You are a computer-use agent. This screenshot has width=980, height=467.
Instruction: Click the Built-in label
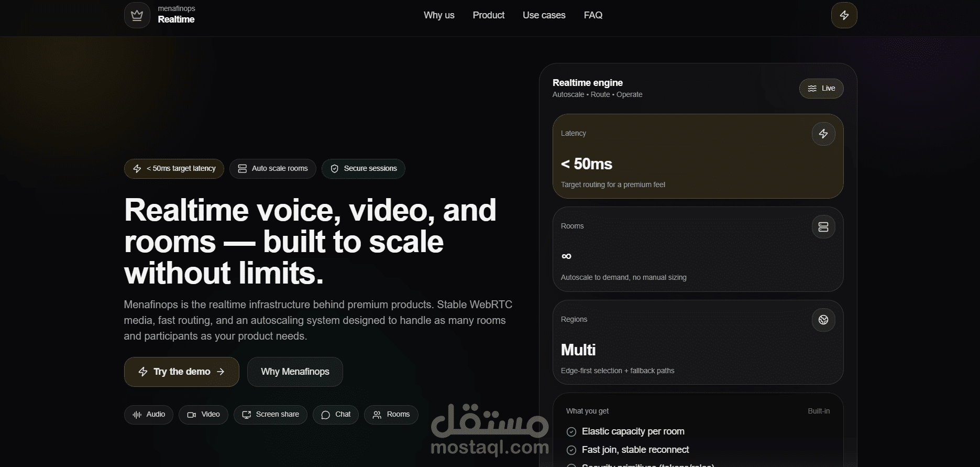(819, 411)
